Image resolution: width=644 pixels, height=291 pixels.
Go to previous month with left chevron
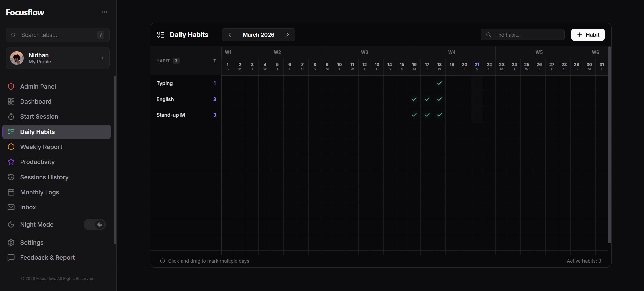[x=230, y=35]
